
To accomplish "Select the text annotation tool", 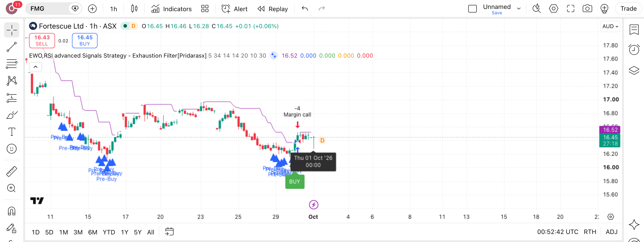I will (11, 132).
